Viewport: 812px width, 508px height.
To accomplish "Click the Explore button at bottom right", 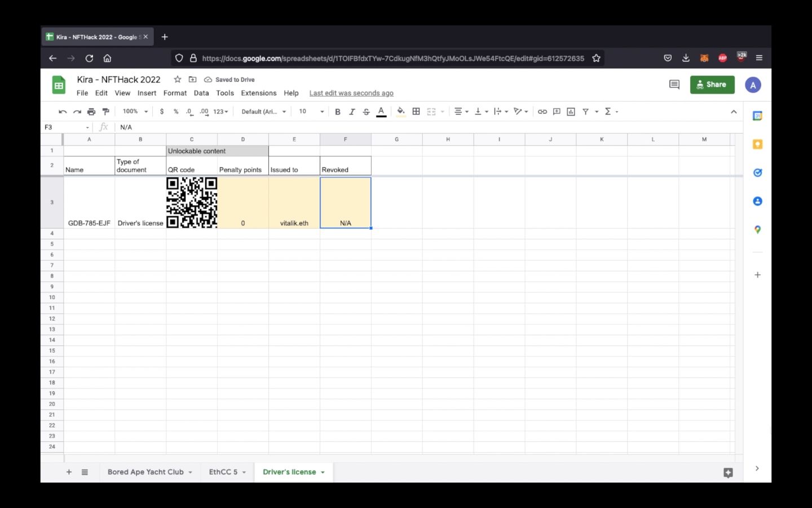I will [728, 473].
